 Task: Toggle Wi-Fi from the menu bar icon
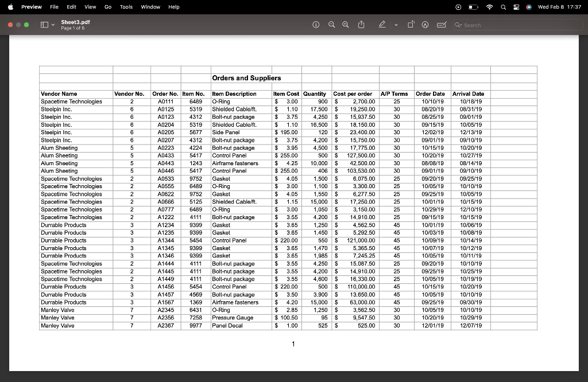489,7
